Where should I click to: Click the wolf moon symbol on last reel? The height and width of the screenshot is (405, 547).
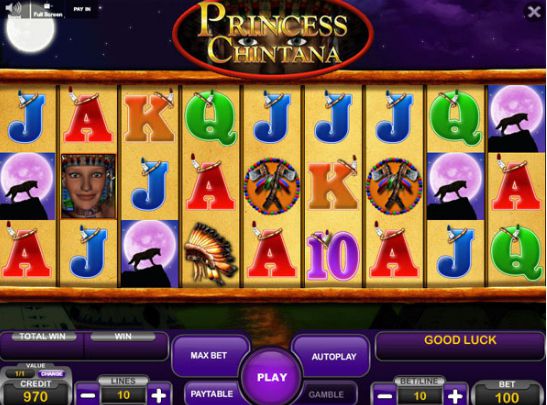tap(517, 119)
